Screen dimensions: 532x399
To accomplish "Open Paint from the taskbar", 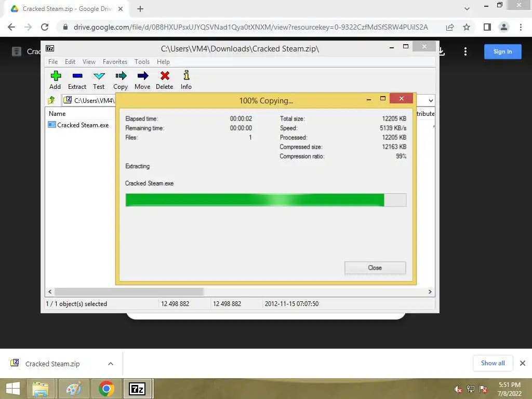I will [x=74, y=389].
